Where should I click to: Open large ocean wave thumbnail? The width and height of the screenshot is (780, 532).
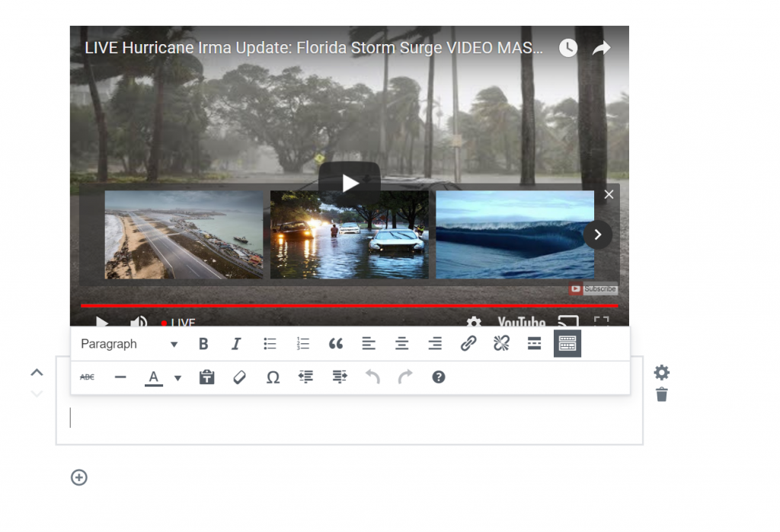pyautogui.click(x=515, y=234)
